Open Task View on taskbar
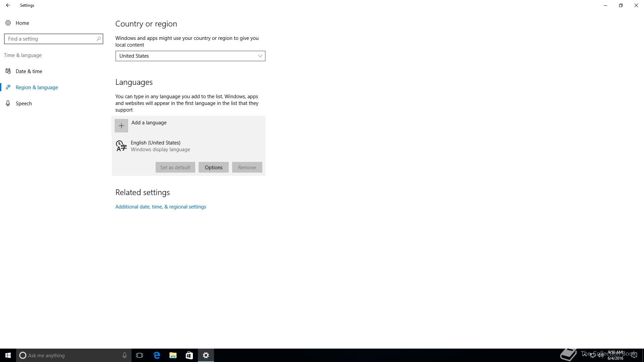644x362 pixels. pyautogui.click(x=140, y=355)
